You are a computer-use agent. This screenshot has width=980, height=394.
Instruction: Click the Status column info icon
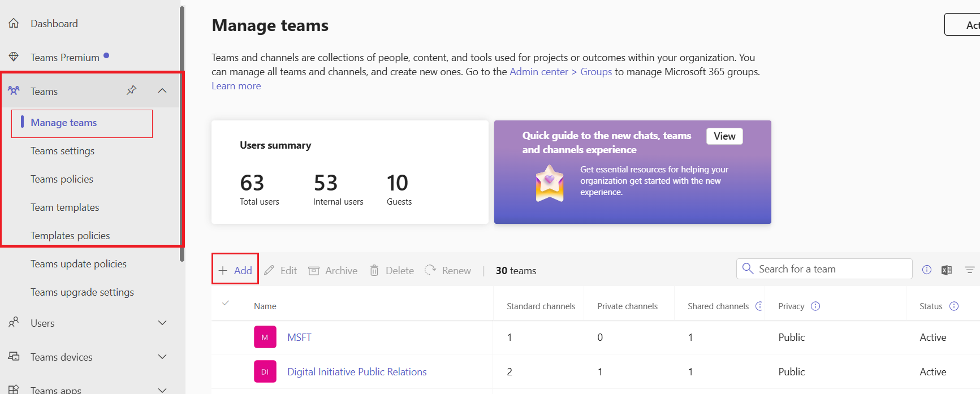click(953, 306)
